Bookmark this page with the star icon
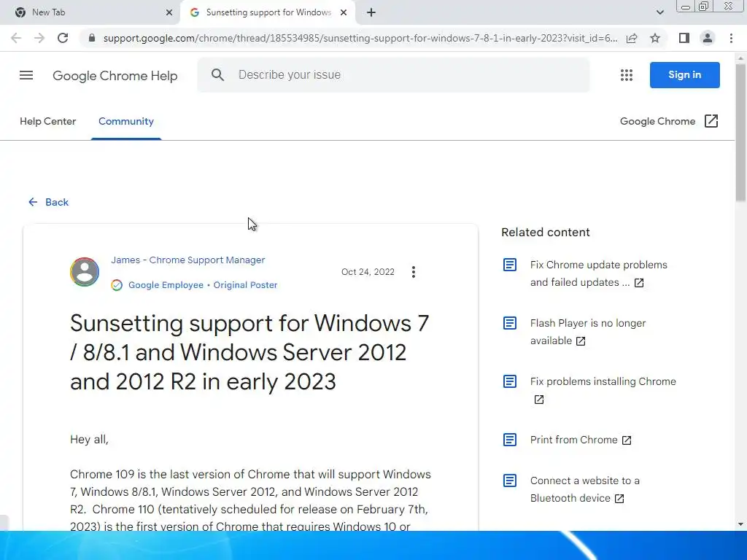 pyautogui.click(x=655, y=38)
